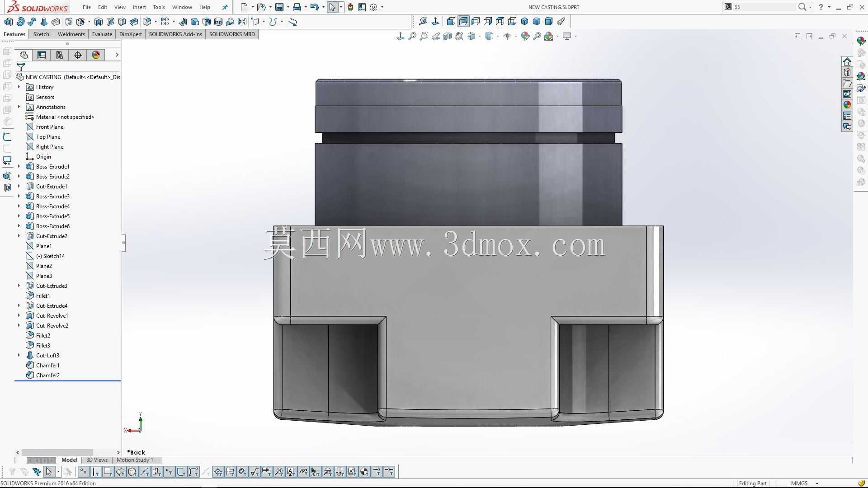Toggle the Select arrow in filter toolbar
This screenshot has width=868, height=488.
click(x=49, y=472)
